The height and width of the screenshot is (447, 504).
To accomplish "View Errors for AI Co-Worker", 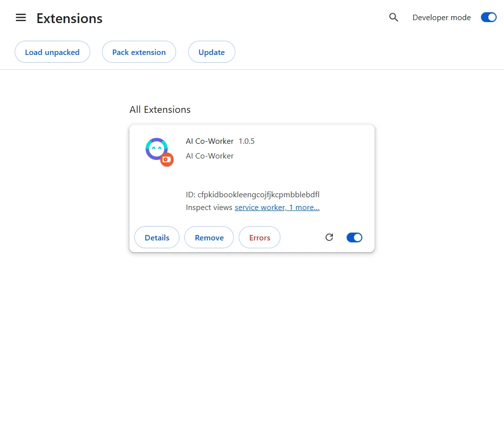I will (x=260, y=237).
